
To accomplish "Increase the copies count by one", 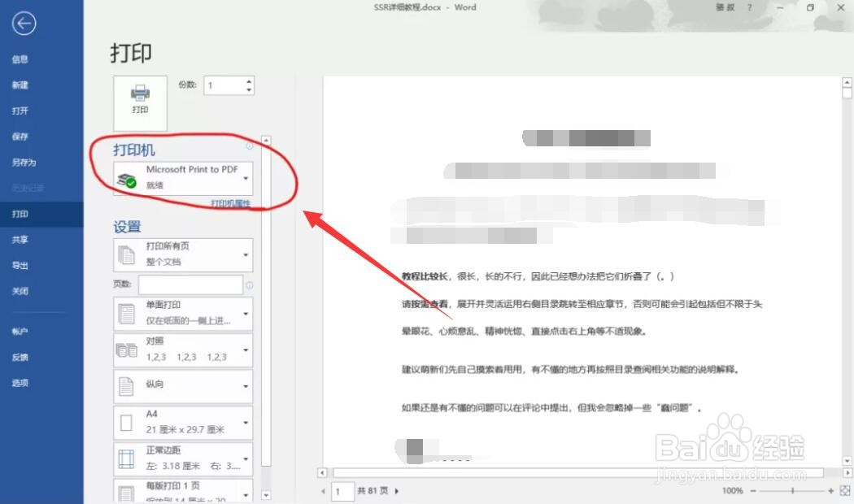I will (249, 81).
